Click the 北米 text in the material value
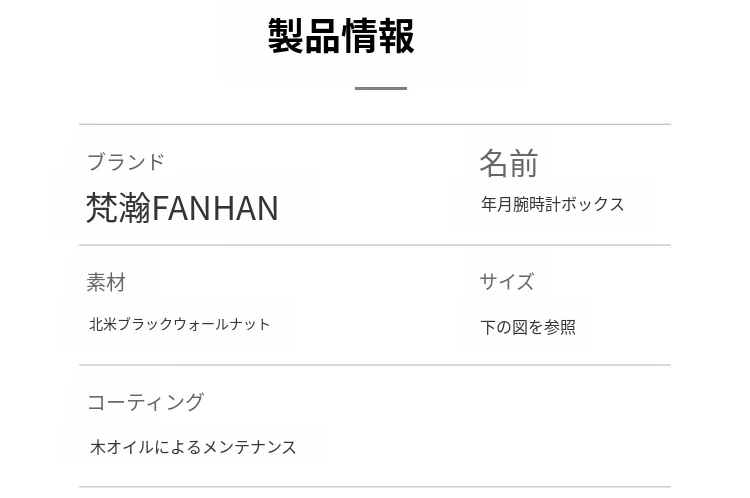Screen dimensions: 750x498 click(103, 324)
